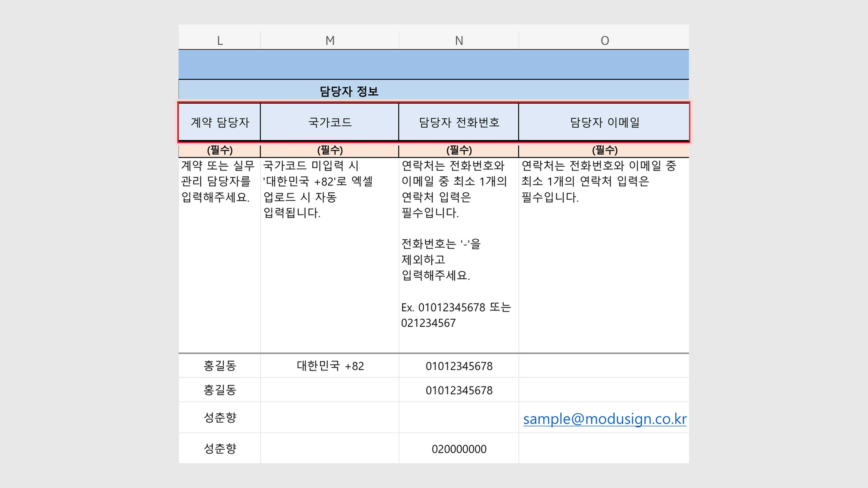The width and height of the screenshot is (868, 488).
Task: Click empty email cell in first 홍길동 row
Action: pos(604,366)
